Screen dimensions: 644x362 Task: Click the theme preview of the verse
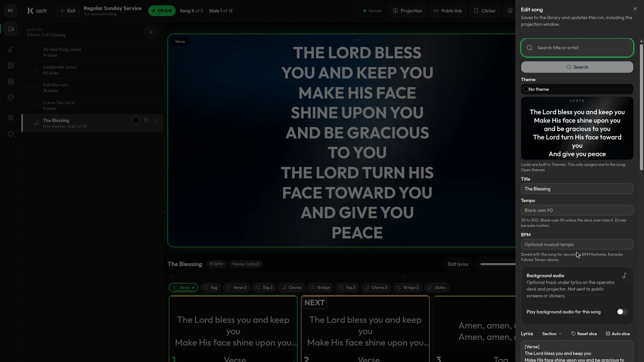point(577,128)
